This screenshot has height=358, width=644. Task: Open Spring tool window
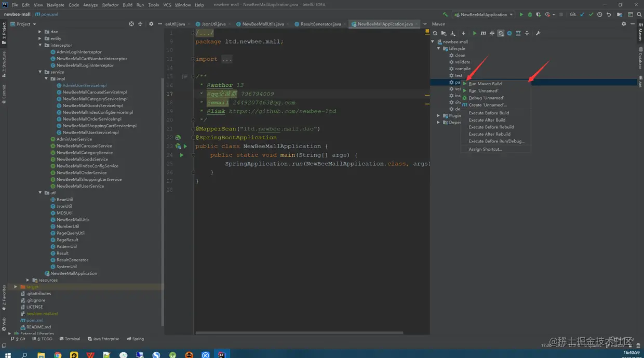point(135,339)
